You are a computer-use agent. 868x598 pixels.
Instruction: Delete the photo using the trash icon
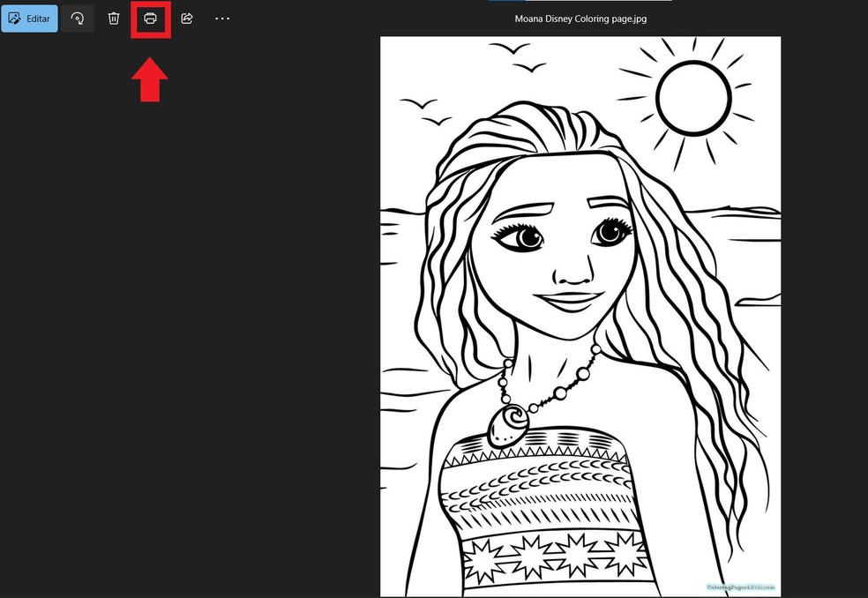point(114,19)
